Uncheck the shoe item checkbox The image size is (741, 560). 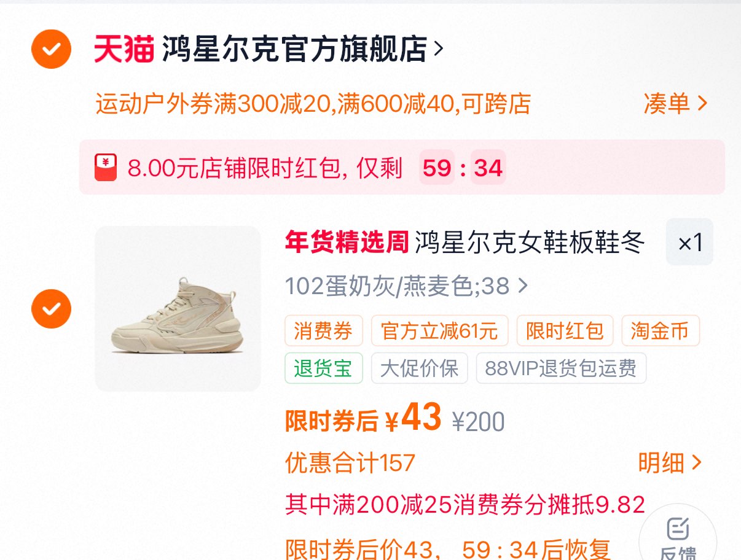52,308
